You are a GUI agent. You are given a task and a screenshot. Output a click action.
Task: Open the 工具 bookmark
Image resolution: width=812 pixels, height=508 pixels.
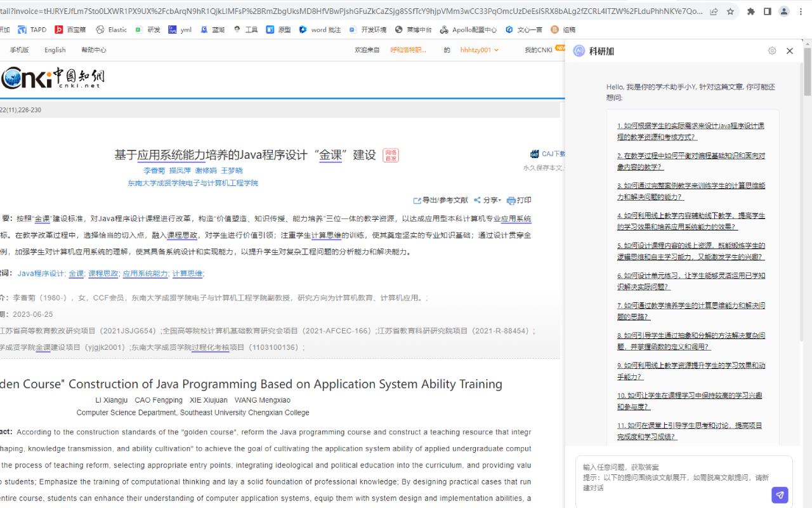(246, 30)
